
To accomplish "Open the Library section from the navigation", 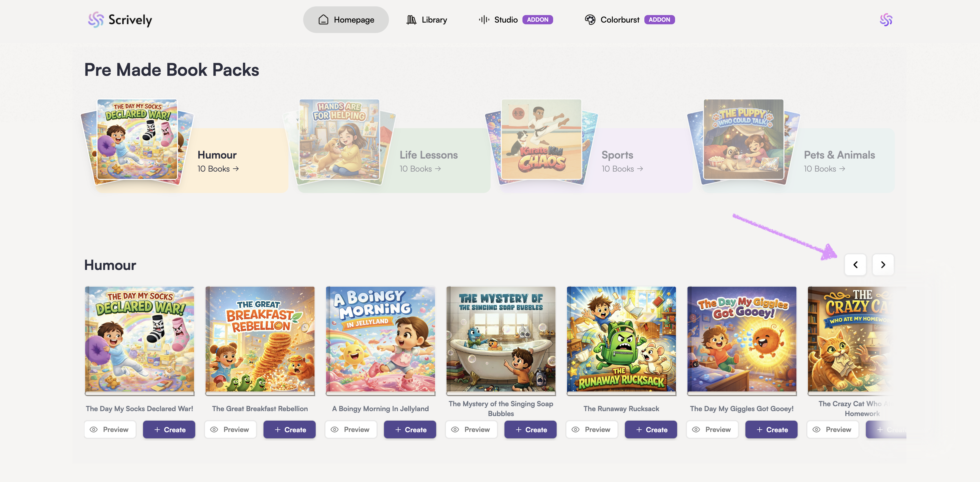I will coord(434,19).
